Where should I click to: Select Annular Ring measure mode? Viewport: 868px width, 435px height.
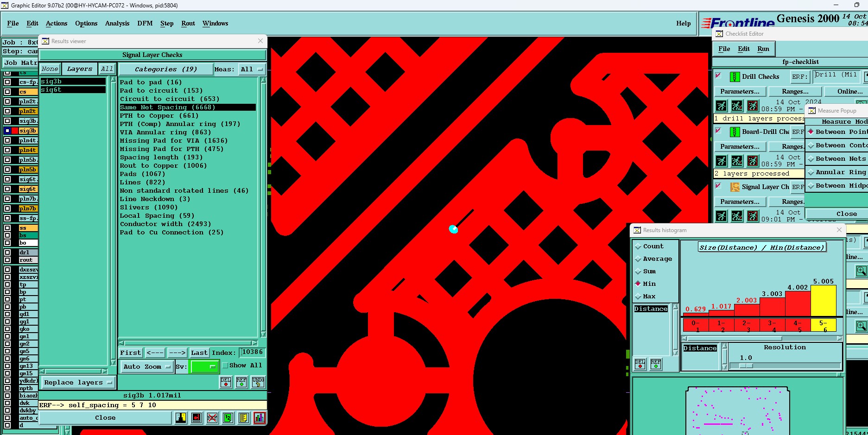pyautogui.click(x=836, y=172)
